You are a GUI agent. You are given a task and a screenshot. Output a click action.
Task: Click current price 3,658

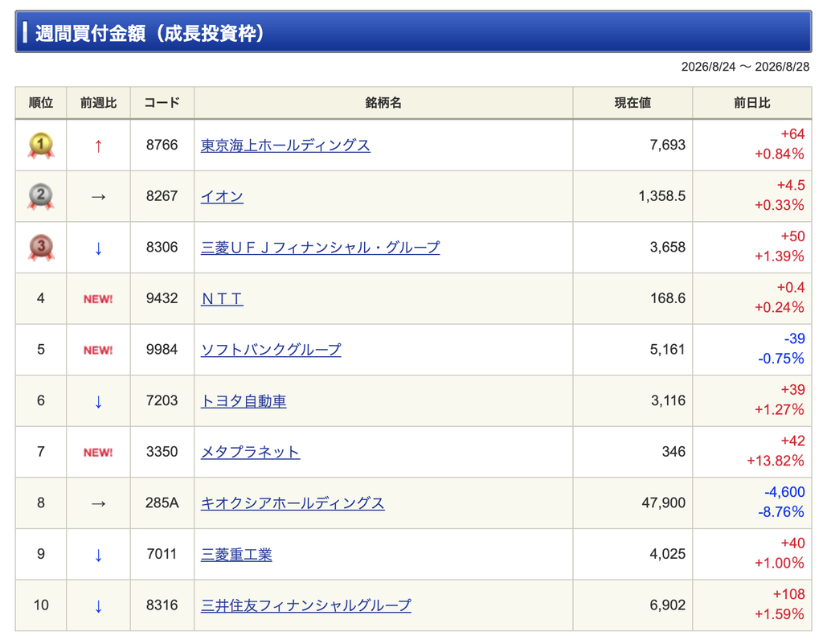(668, 247)
